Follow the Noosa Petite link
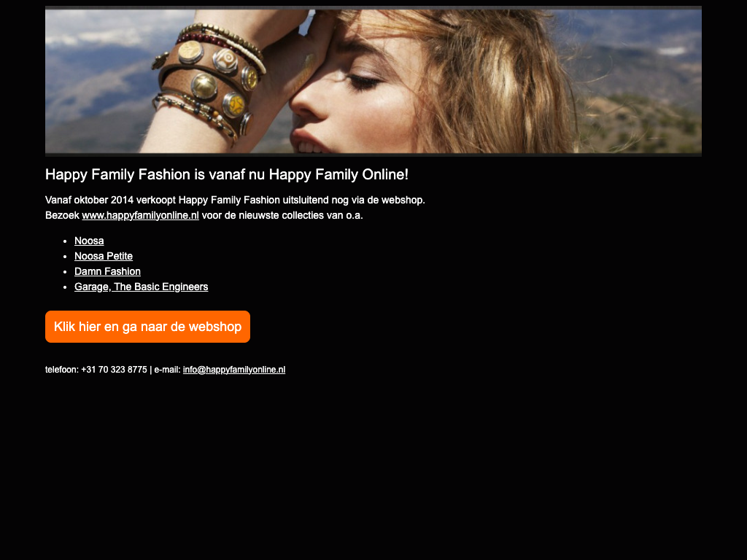 pos(104,256)
